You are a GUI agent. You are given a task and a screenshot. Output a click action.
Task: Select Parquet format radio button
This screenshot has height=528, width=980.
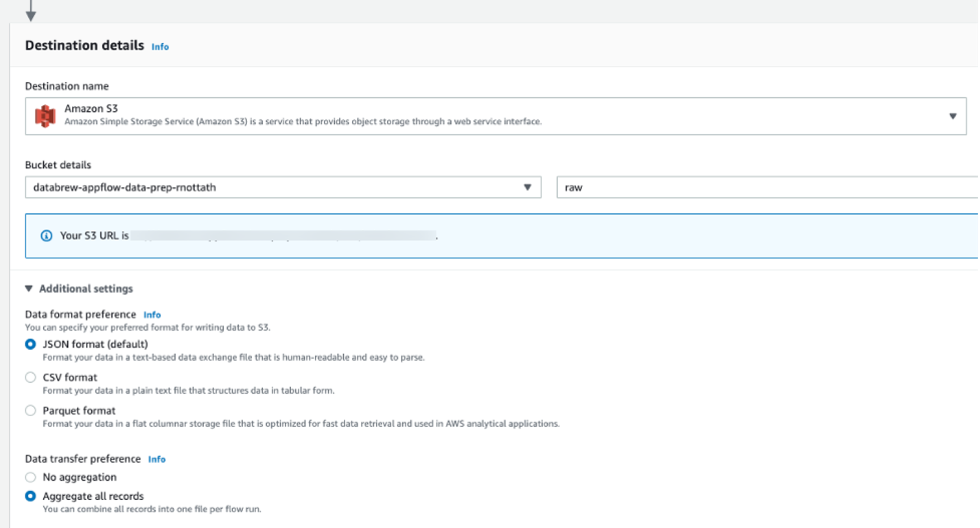tap(30, 411)
